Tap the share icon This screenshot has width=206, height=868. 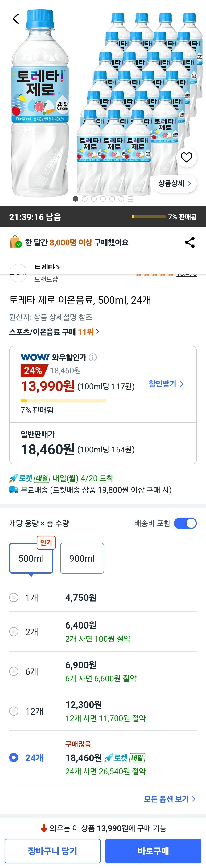[190, 242]
